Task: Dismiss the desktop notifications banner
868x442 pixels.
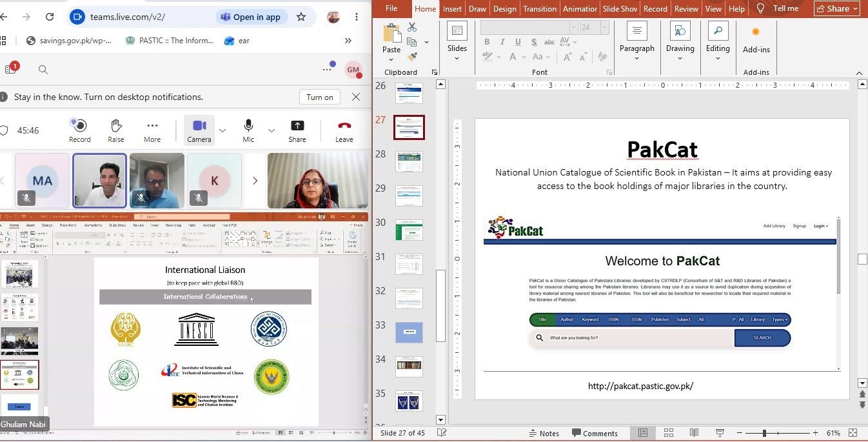Action: coord(356,97)
